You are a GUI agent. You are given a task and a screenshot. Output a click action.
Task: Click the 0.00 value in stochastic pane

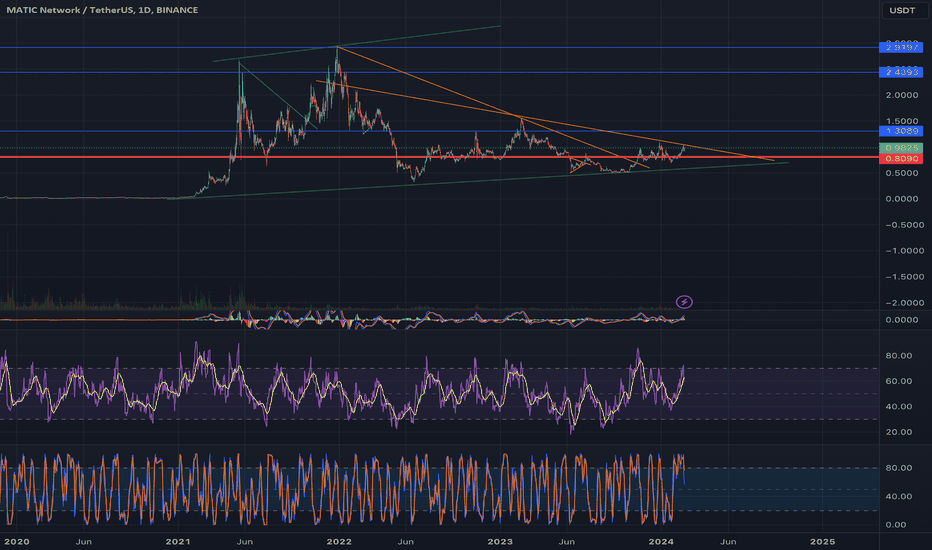(896, 524)
